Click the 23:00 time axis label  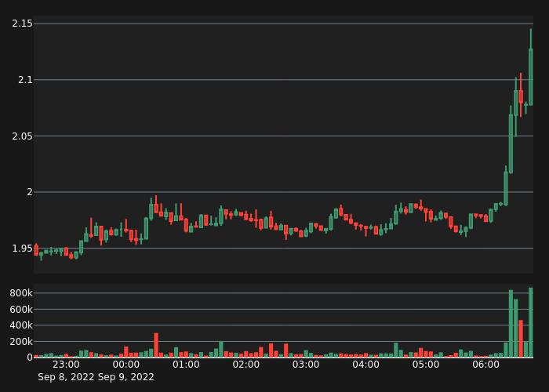click(x=66, y=365)
